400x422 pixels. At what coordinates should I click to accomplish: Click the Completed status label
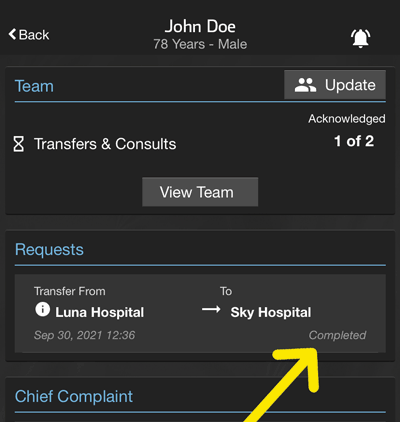click(337, 335)
